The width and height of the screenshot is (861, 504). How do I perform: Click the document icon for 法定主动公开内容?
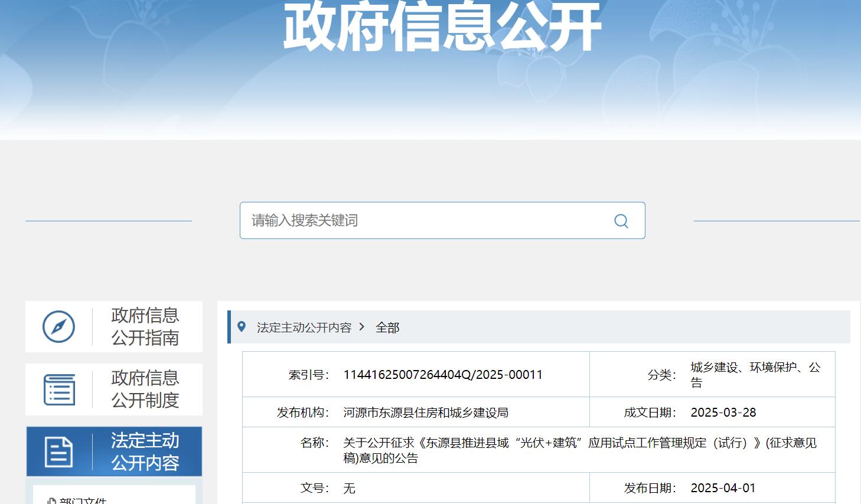(x=58, y=452)
